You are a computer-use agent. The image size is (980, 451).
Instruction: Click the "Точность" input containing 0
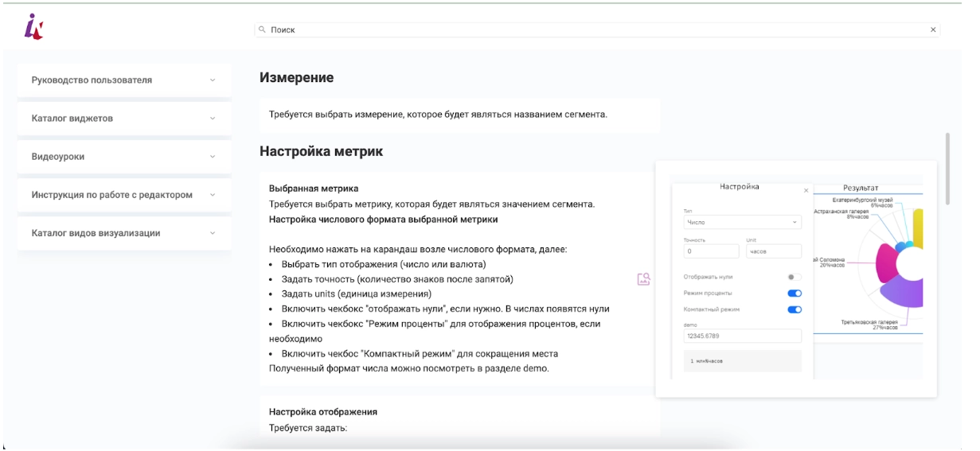coord(711,251)
